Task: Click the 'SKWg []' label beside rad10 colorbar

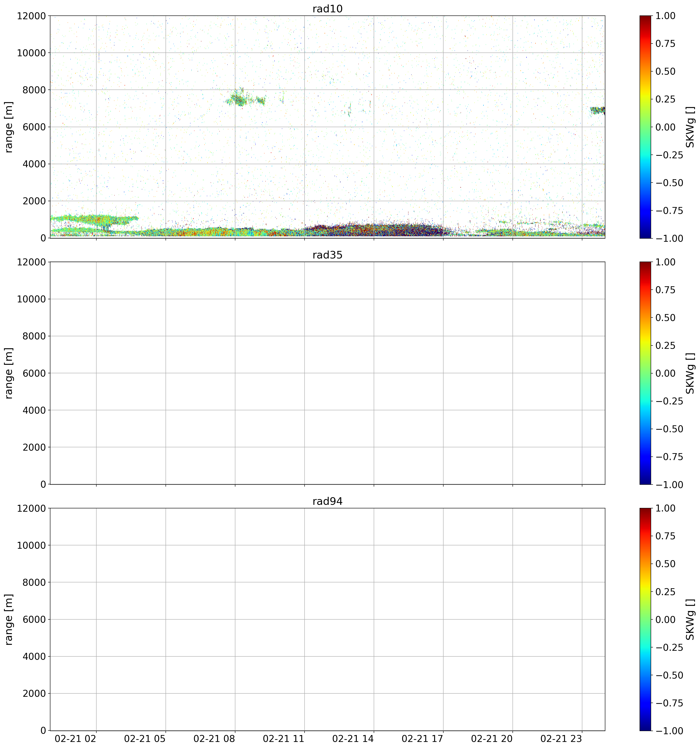Action: click(x=690, y=127)
